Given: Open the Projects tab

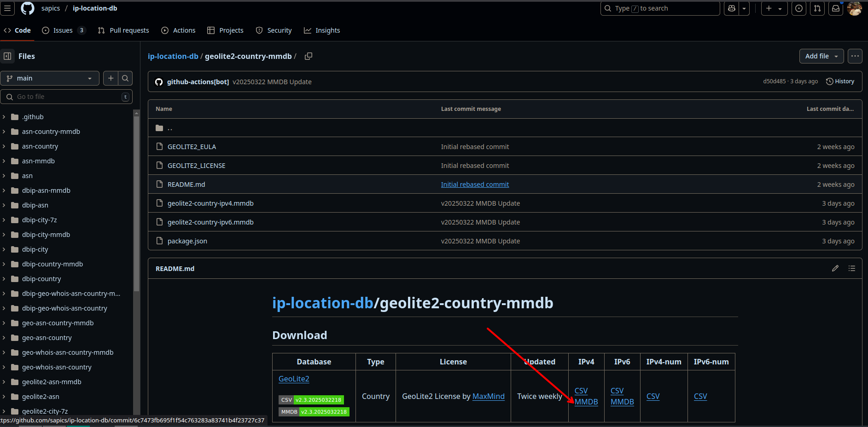Looking at the screenshot, I should tap(225, 30).
